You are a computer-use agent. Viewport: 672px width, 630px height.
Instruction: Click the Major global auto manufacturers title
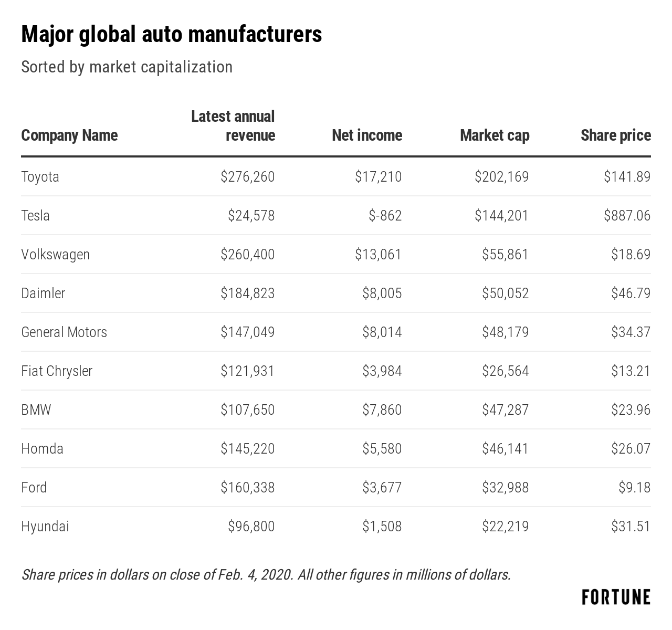(x=172, y=35)
